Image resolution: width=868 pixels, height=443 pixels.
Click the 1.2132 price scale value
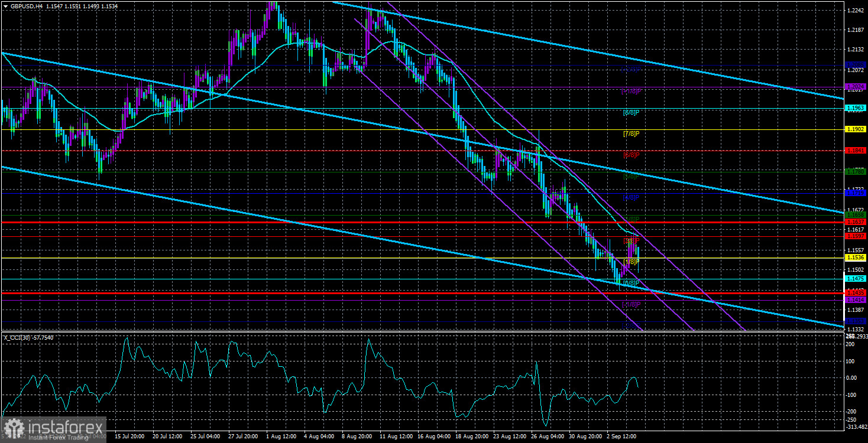856,50
